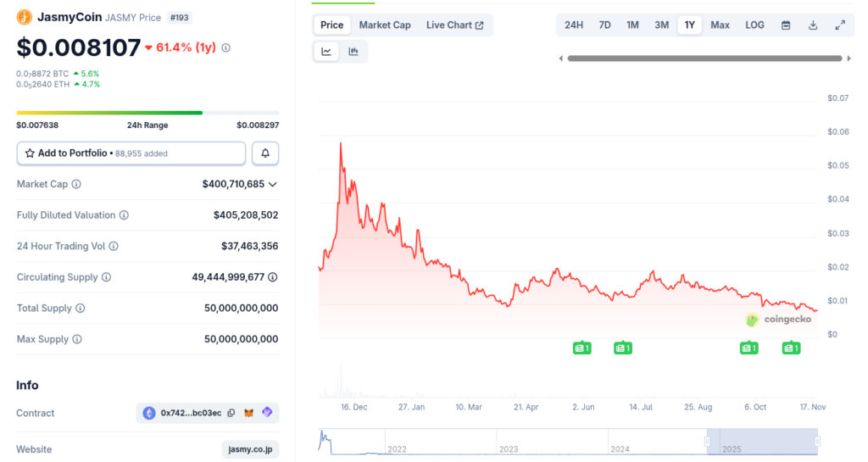Image resolution: width=868 pixels, height=462 pixels.
Task: Open the jasmy.co.jp website link
Action: pyautogui.click(x=250, y=449)
